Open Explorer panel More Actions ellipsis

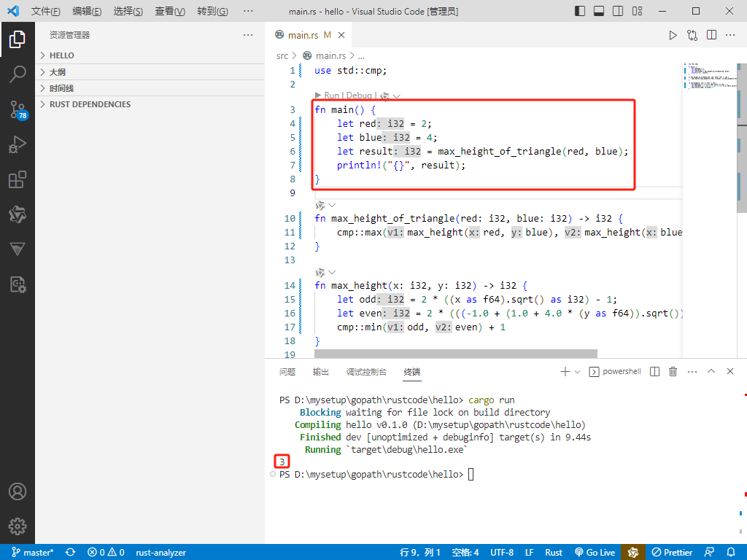tap(248, 35)
